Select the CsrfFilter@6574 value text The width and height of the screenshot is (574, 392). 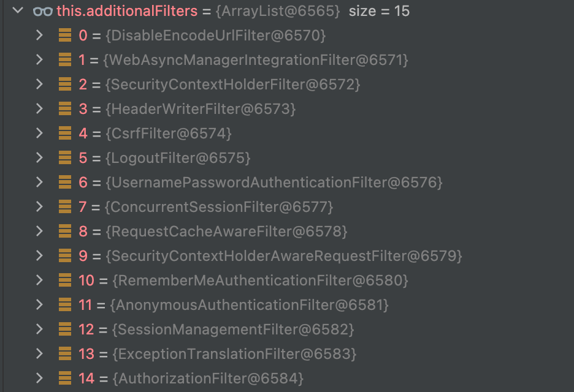point(169,134)
